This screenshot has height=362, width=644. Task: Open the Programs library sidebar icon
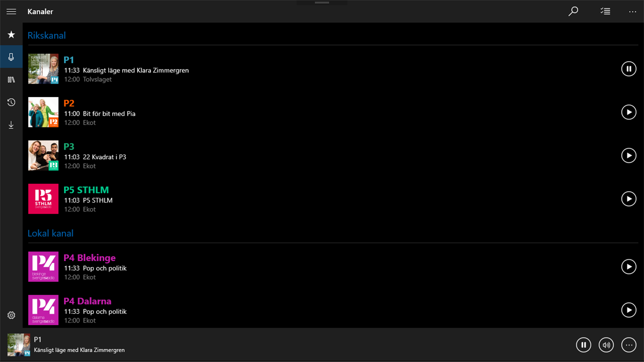11,80
